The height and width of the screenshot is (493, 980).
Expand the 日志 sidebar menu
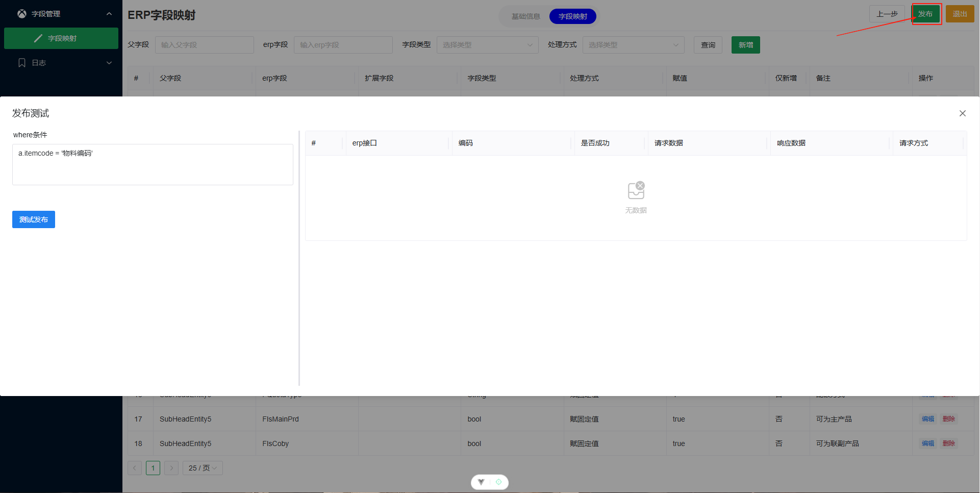point(109,63)
